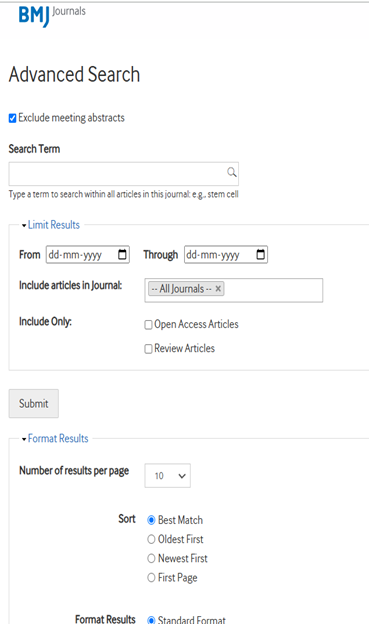Remove the All Journals tag with x
The width and height of the screenshot is (369, 624).
tap(218, 289)
